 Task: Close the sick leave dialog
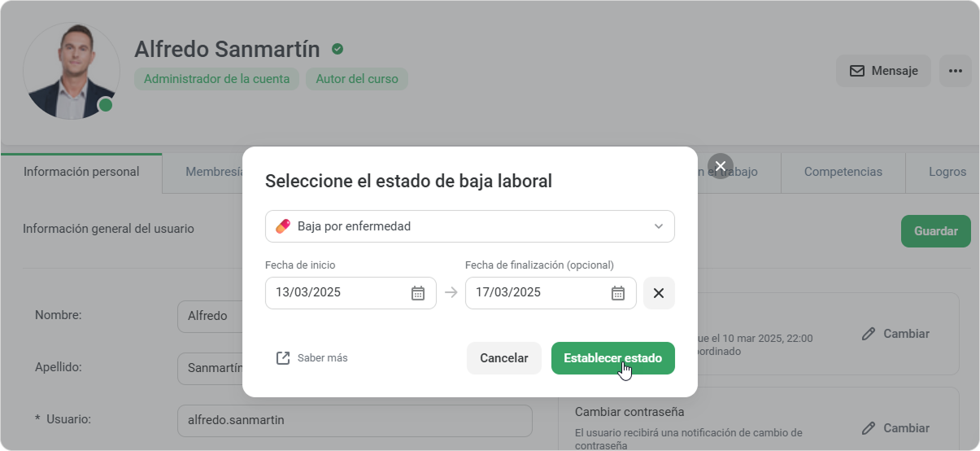point(720,166)
